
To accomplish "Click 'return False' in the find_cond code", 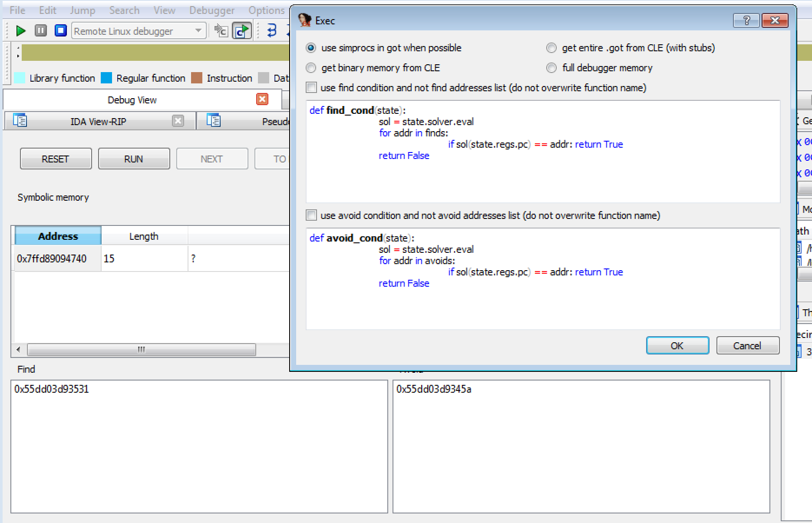I will click(404, 156).
